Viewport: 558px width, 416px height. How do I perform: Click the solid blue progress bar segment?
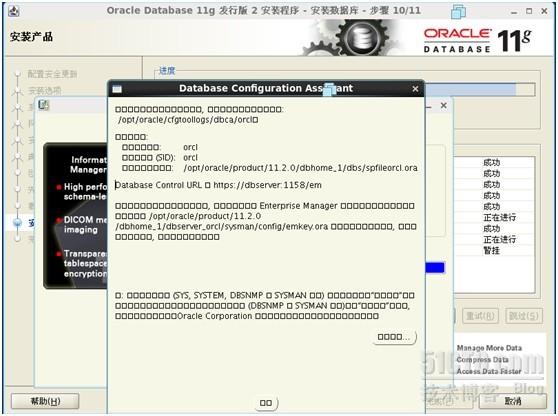coord(435,267)
